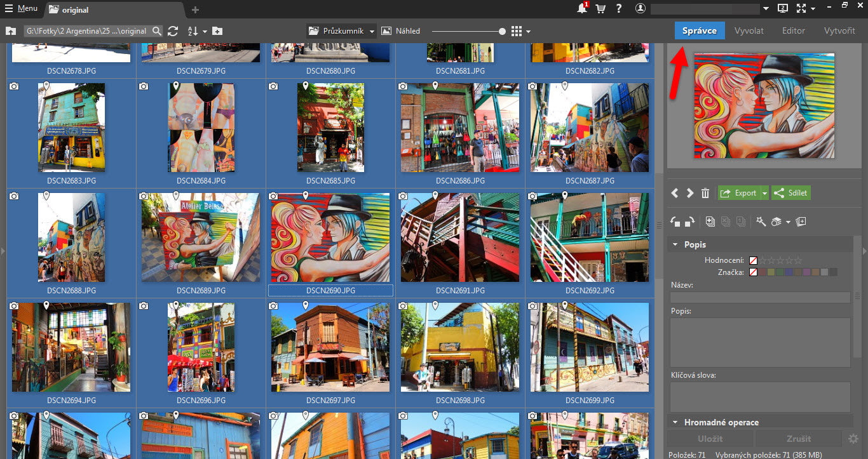Switch to the 'original' folder tab
This screenshot has width=868, height=459.
click(x=114, y=10)
